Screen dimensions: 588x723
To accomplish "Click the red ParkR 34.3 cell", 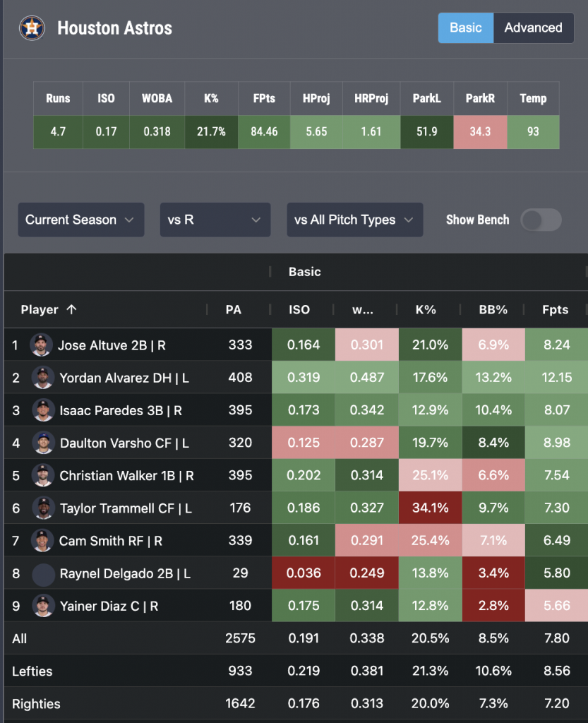I will pos(480,132).
